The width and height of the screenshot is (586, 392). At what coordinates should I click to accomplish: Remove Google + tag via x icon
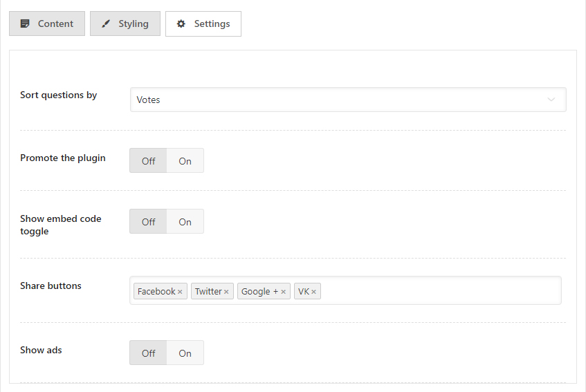[283, 292]
